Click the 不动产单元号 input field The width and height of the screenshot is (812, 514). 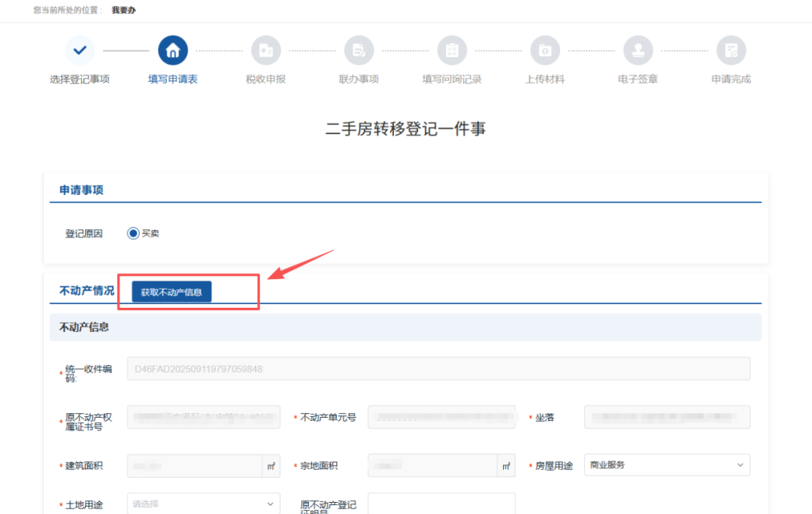tap(441, 417)
